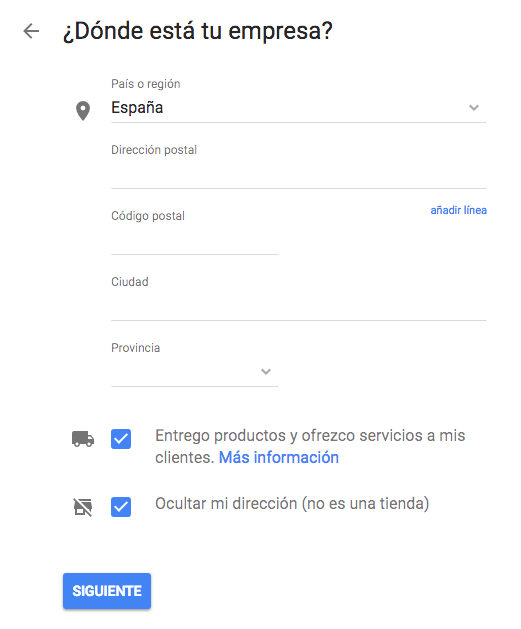Click the location pin icon

83,111
